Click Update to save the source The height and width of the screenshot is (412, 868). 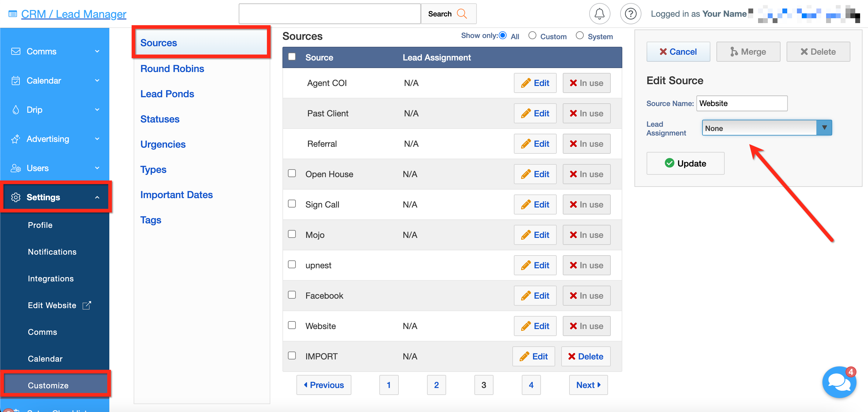[685, 163]
